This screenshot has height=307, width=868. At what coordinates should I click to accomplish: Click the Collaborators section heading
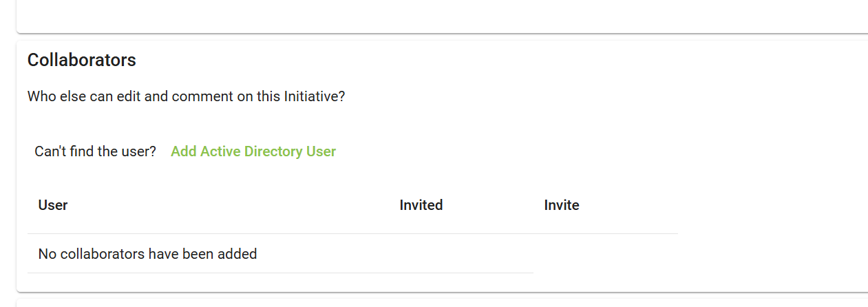pos(81,60)
